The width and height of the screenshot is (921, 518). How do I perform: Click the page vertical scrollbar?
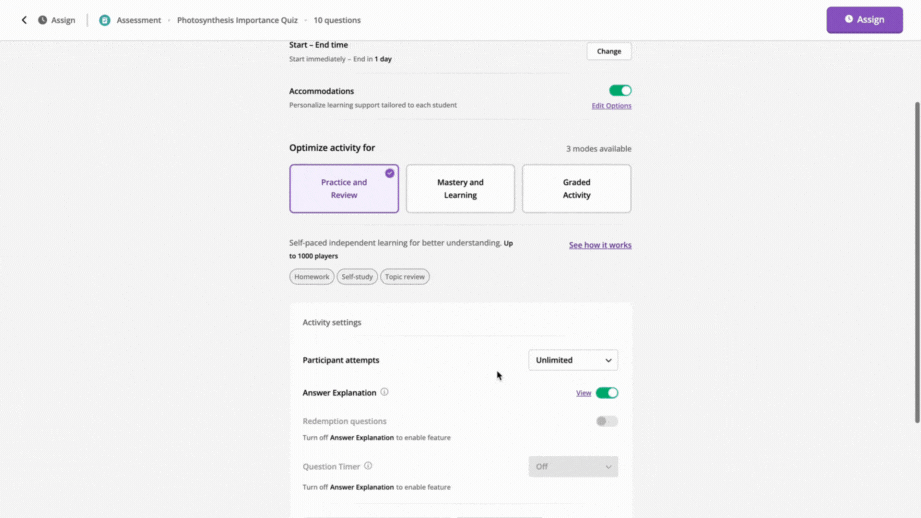(x=917, y=263)
